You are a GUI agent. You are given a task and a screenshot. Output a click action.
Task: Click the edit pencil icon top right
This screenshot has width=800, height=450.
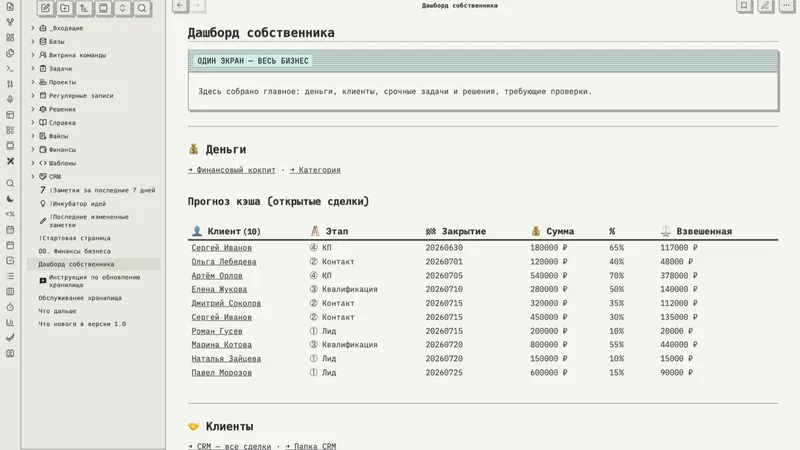click(x=765, y=6)
